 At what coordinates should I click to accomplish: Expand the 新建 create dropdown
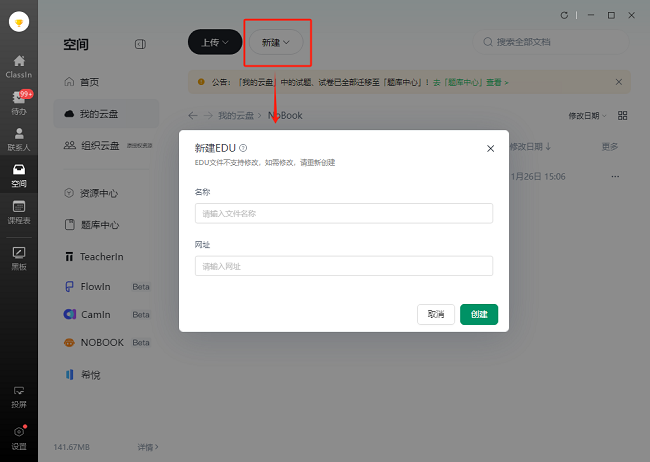[x=275, y=42]
